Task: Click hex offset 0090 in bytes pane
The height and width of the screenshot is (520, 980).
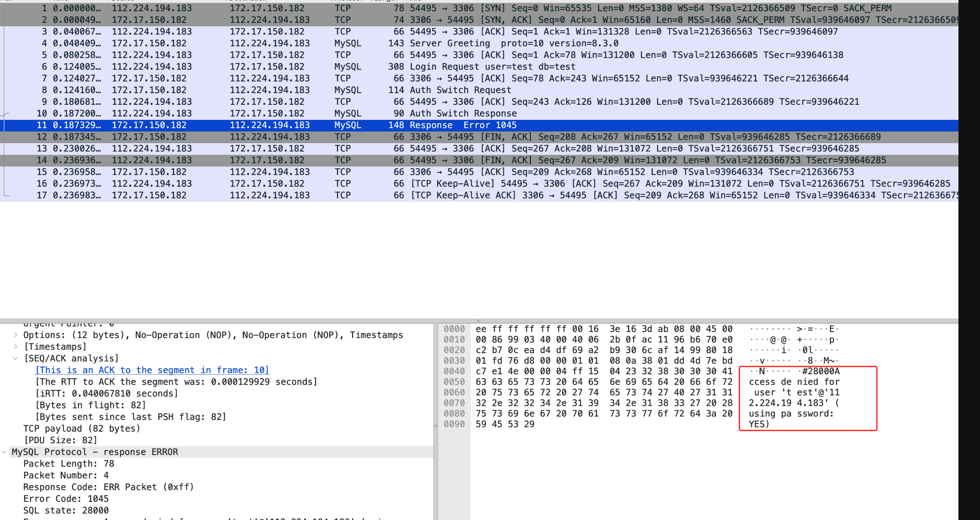Action: tap(454, 424)
